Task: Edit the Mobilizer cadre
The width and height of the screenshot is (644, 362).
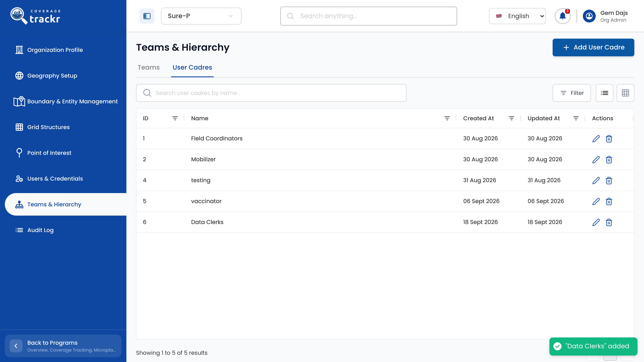Action: point(596,160)
